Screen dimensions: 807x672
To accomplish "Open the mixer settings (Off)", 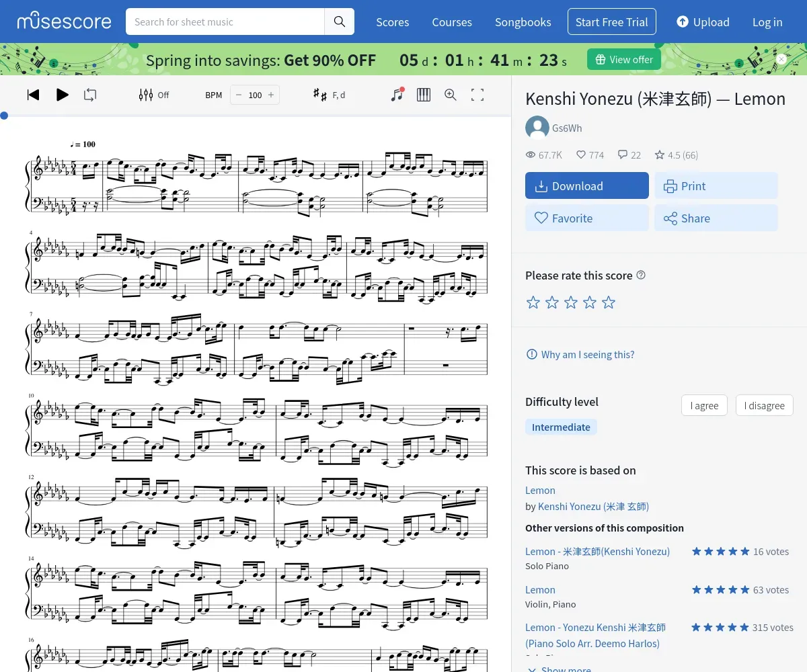I will click(154, 95).
